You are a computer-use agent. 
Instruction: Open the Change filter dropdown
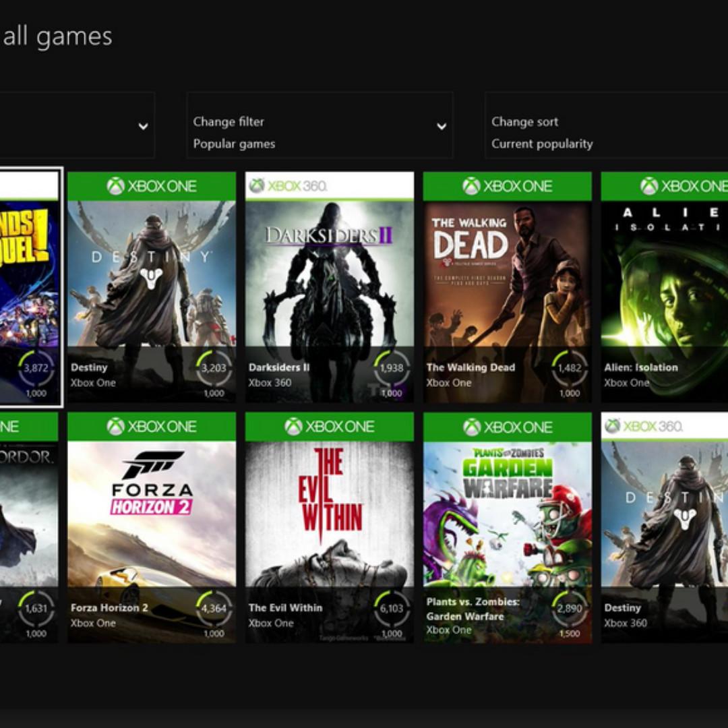[320, 125]
